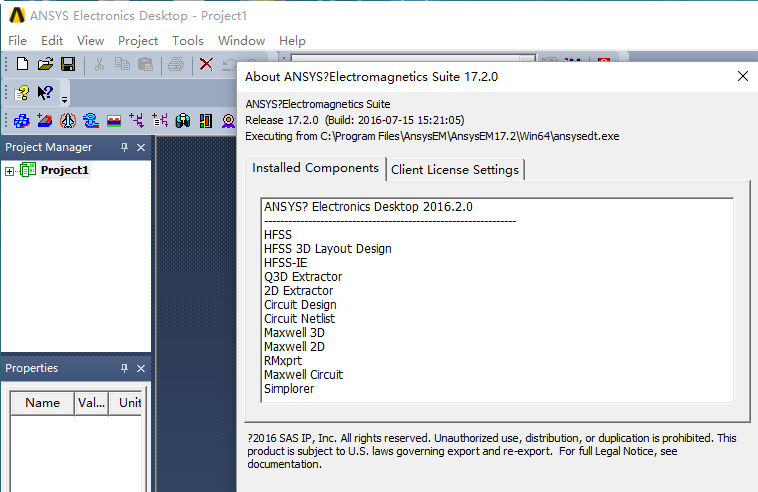This screenshot has width=758, height=492.
Task: Pin the Properties panel
Action: 124,368
